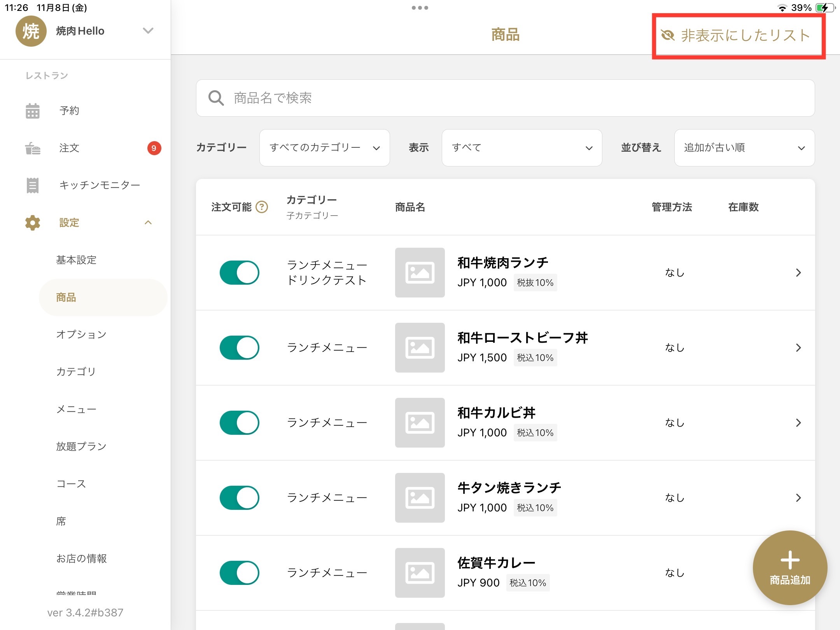Collapse the 設定 section chevron
840x630 pixels.
(x=148, y=223)
